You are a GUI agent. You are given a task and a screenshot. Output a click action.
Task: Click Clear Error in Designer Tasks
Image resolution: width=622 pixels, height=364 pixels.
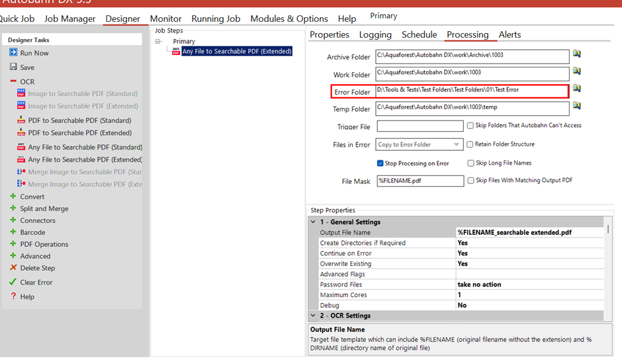[36, 282]
